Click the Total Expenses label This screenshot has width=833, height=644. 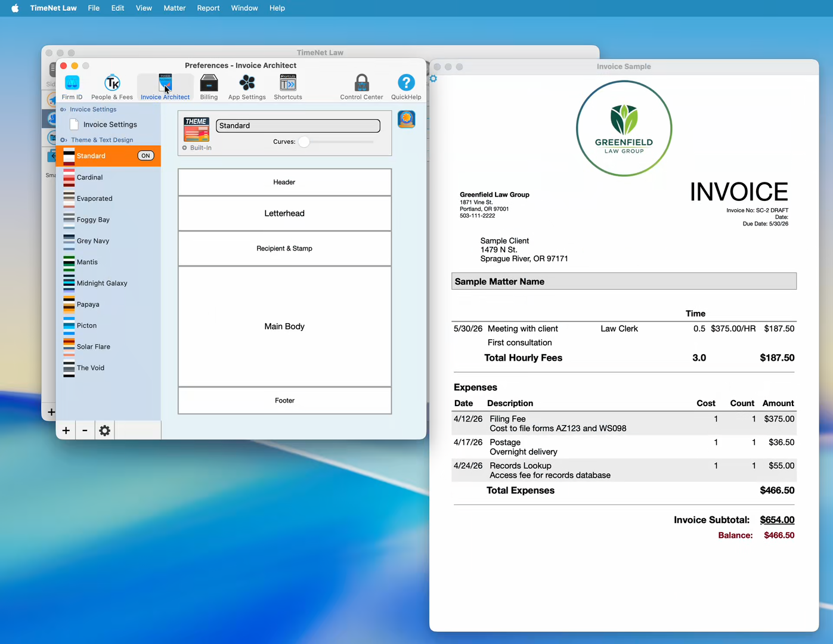pyautogui.click(x=520, y=490)
